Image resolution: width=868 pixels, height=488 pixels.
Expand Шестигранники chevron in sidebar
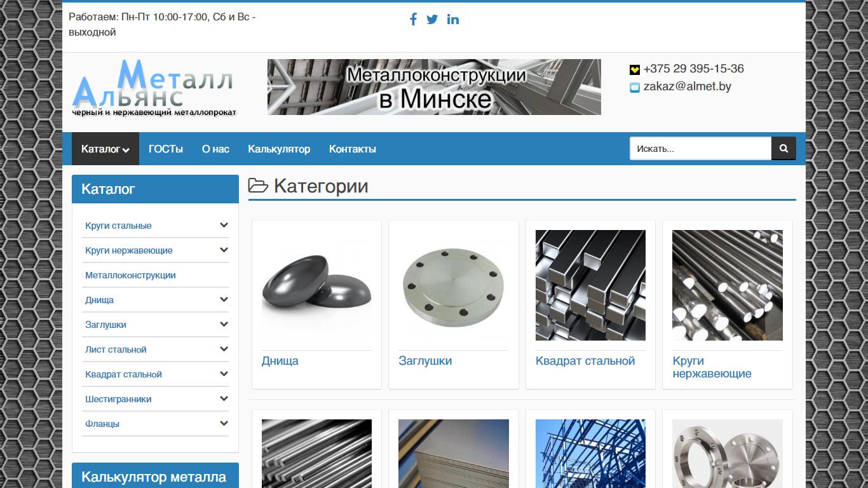pos(224,398)
